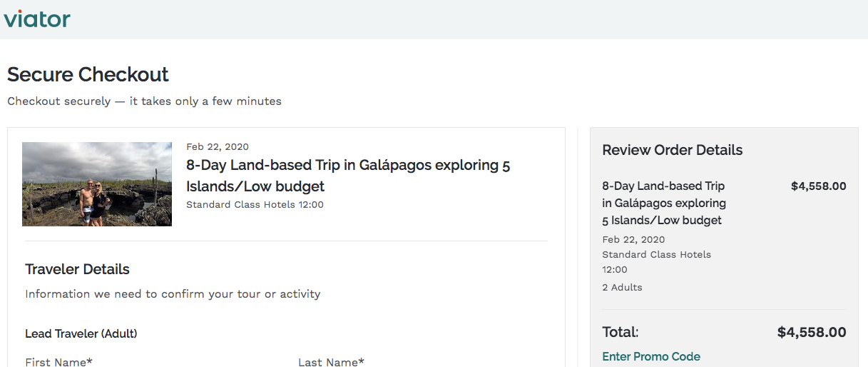
Task: Click the tour name in order summary
Action: [x=663, y=203]
